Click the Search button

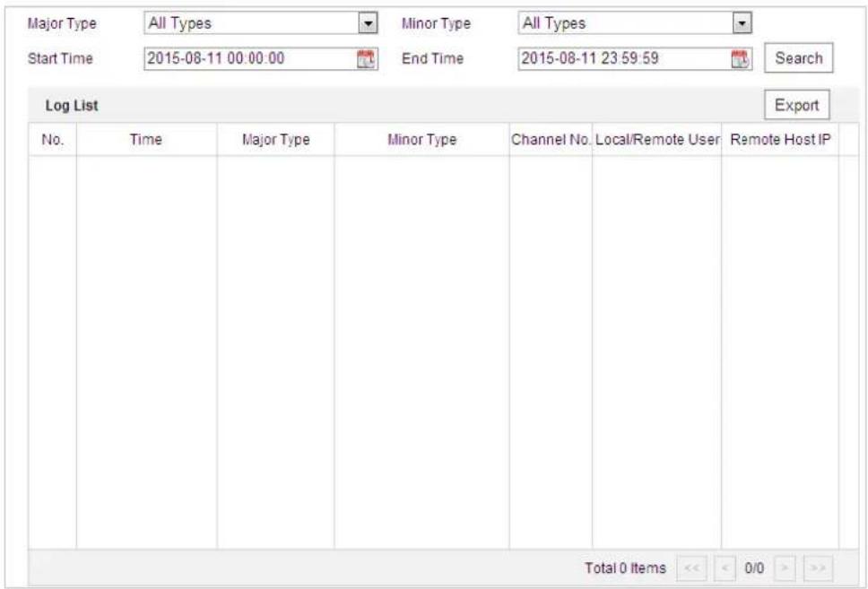tap(799, 58)
